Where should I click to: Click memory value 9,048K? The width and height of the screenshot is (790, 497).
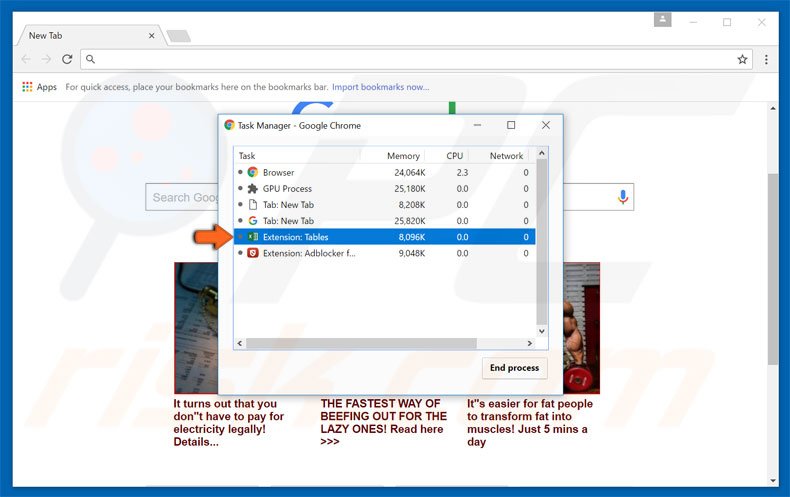point(412,253)
